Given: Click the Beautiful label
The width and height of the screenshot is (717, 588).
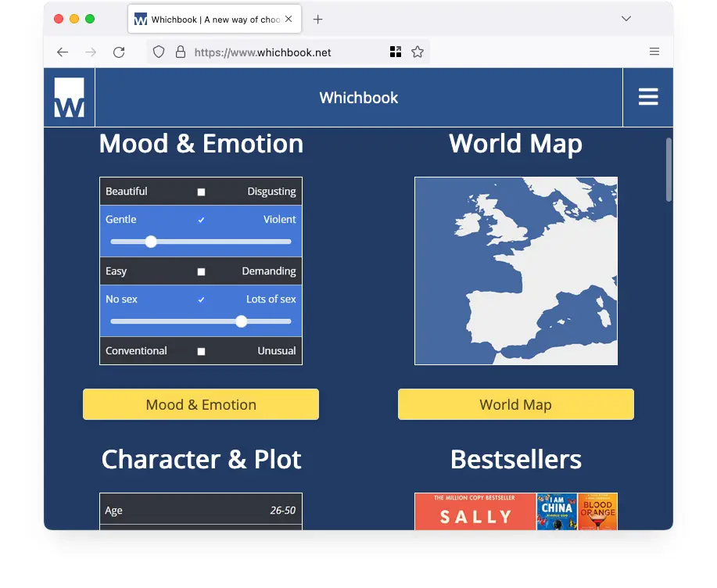Looking at the screenshot, I should point(126,191).
